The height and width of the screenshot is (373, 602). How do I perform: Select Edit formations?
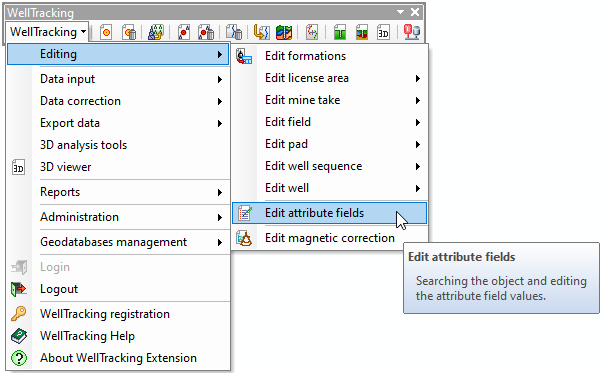pos(329,56)
